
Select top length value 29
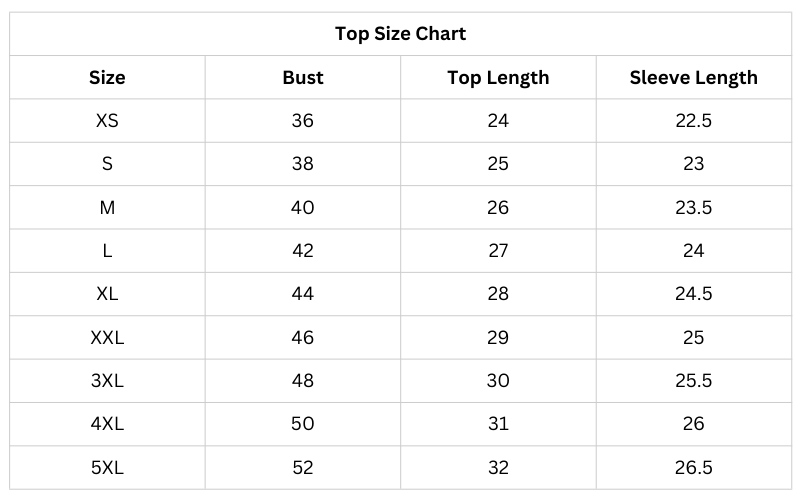[498, 337]
